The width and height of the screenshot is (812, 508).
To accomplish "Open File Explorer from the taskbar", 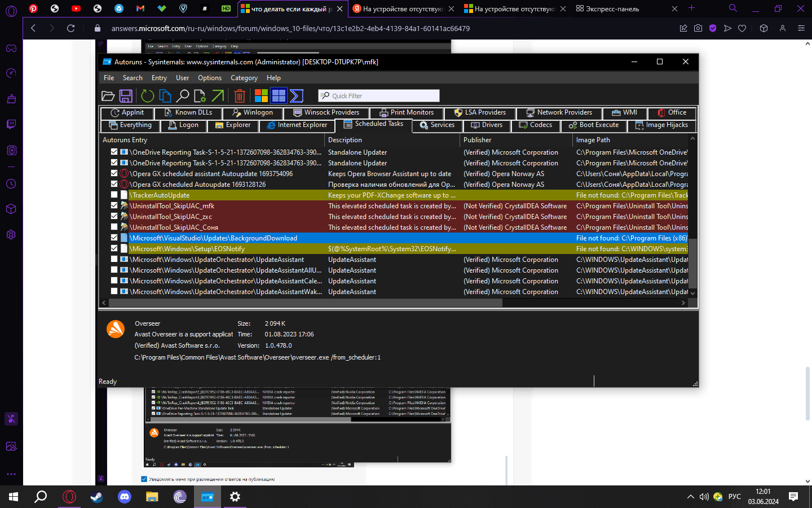I will point(152,497).
